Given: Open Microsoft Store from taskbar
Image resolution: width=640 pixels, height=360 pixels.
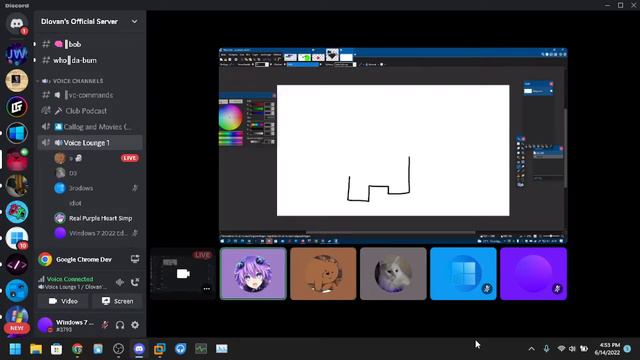Looking at the screenshot, I should coord(56,349).
